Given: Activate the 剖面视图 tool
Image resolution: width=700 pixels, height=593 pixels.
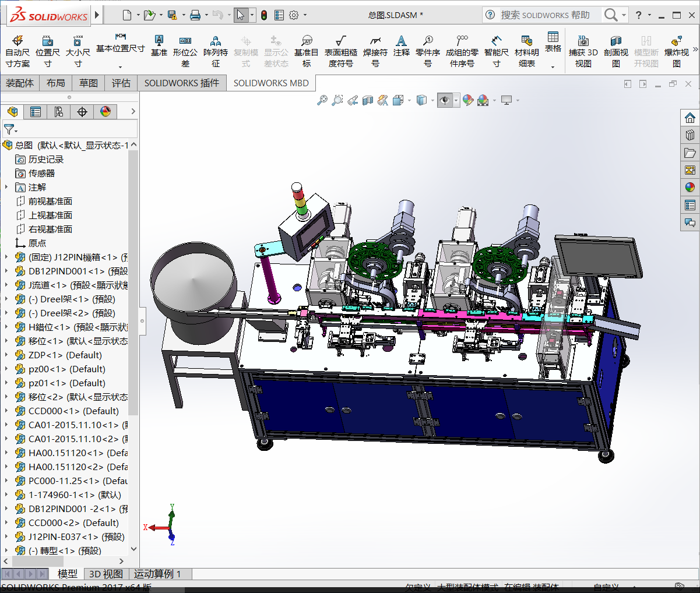Looking at the screenshot, I should pyautogui.click(x=616, y=51).
